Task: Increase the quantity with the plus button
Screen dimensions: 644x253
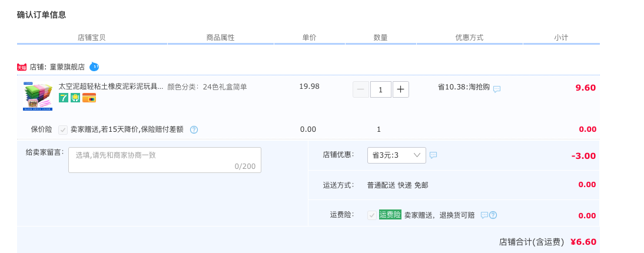Action: pos(400,89)
